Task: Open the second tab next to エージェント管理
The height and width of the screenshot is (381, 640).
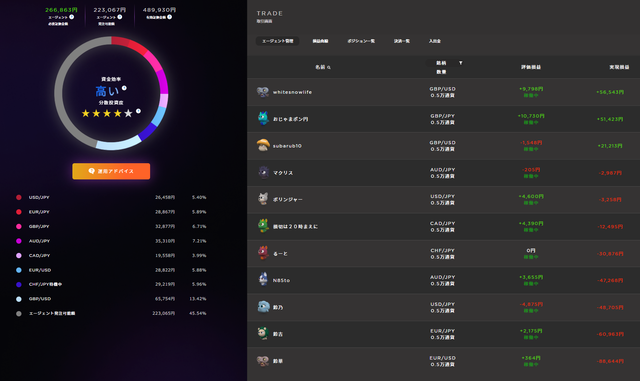Action: pyautogui.click(x=320, y=41)
